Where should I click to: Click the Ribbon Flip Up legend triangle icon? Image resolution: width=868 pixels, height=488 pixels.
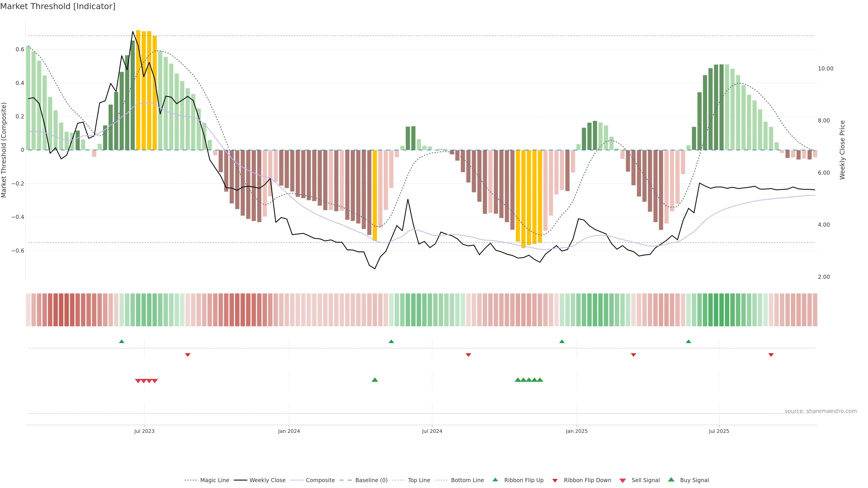click(x=495, y=480)
